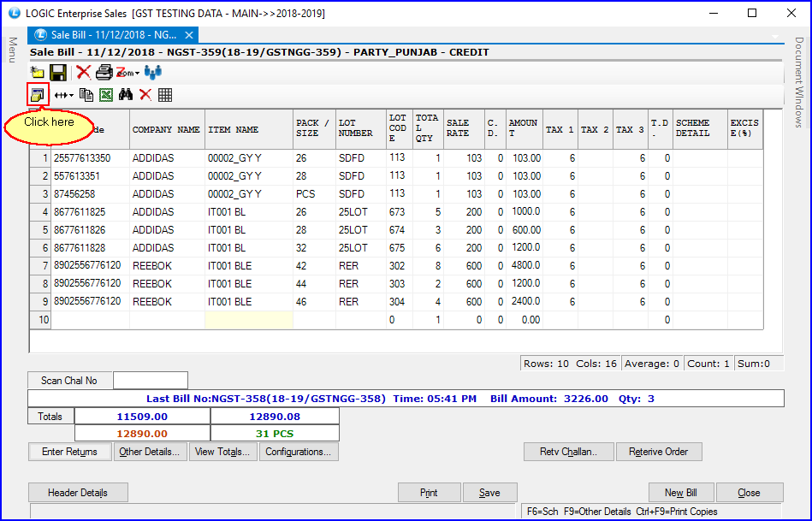
Task: Open the Menu side panel
Action: pyautogui.click(x=13, y=50)
